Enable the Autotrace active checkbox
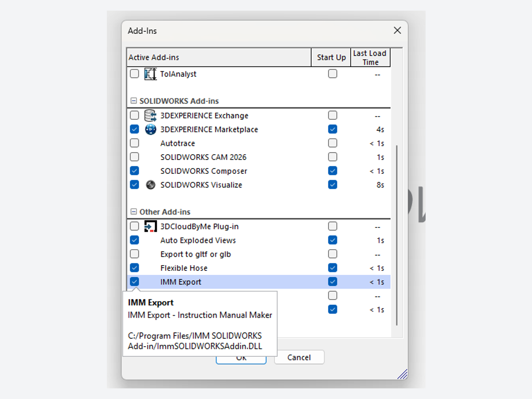 coord(134,143)
